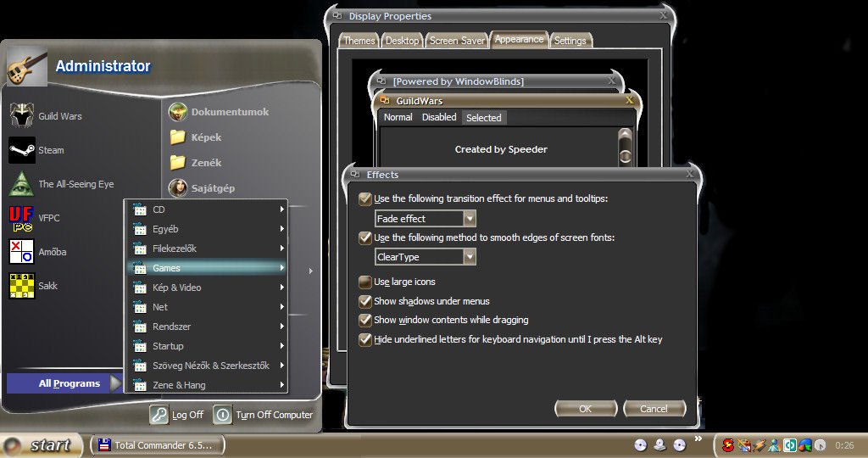
Task: Enable the Use large icons checkbox
Action: [365, 282]
